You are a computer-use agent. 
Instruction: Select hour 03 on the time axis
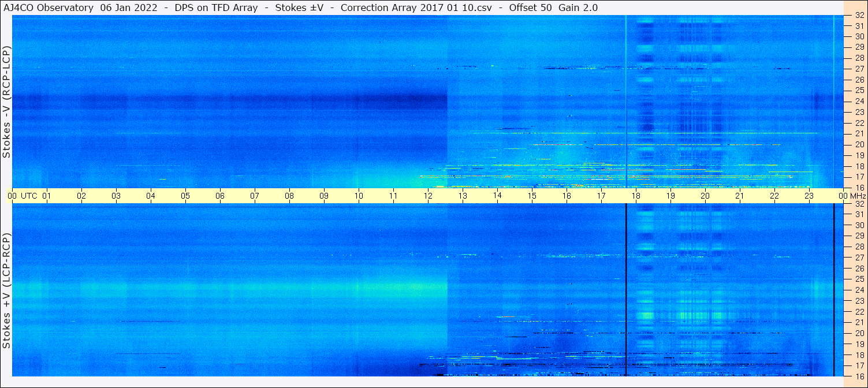click(116, 196)
